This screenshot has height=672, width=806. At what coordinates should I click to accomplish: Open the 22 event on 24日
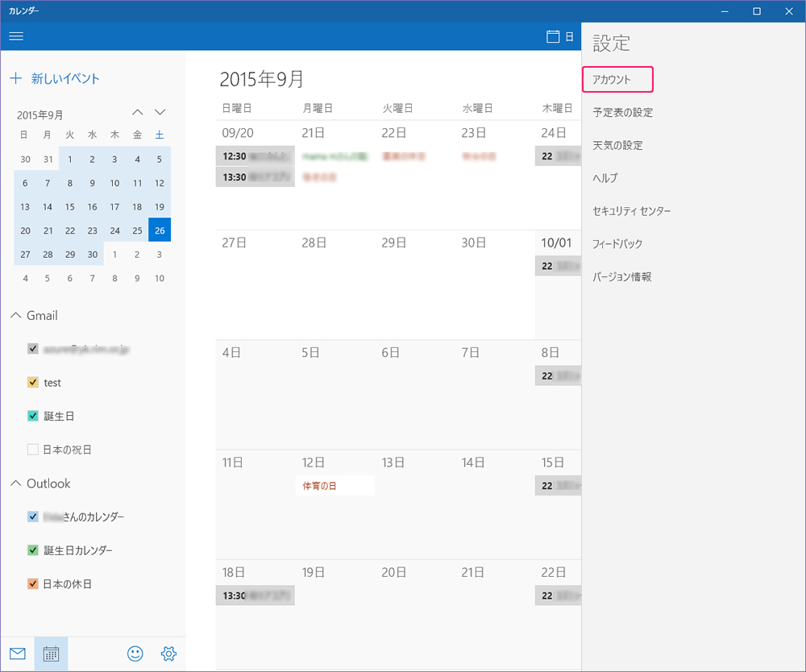(x=558, y=156)
